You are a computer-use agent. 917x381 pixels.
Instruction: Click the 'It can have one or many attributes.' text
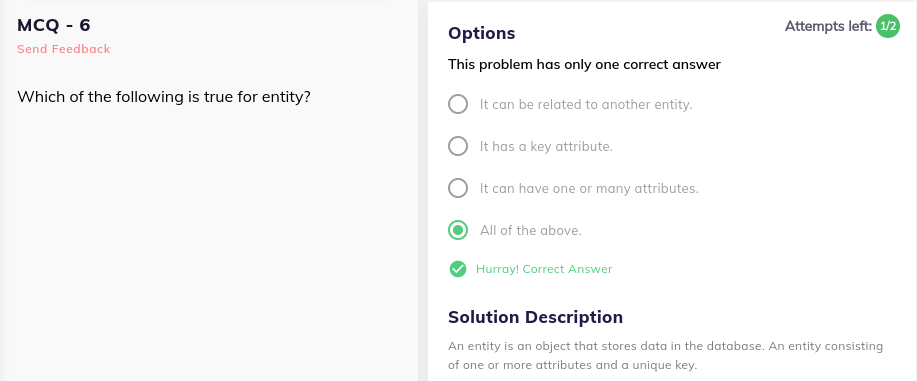pos(590,189)
